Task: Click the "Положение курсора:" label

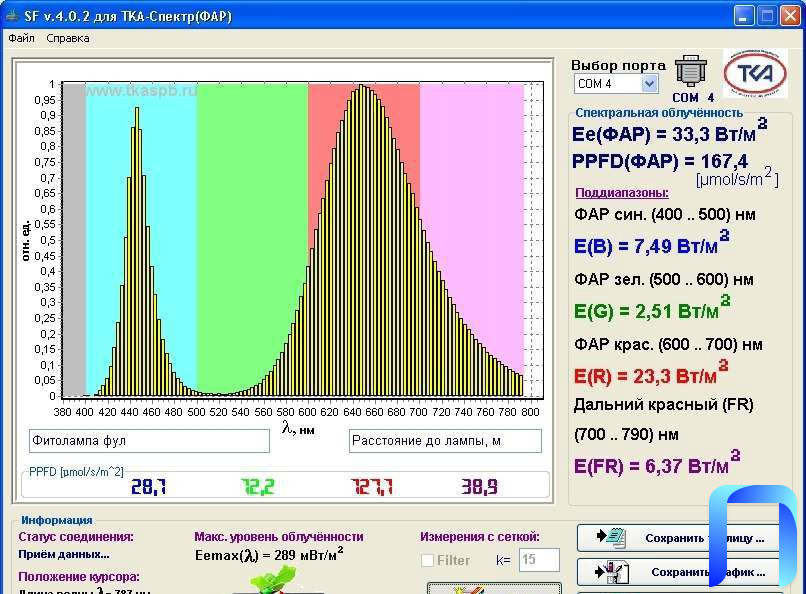Action: tap(79, 577)
